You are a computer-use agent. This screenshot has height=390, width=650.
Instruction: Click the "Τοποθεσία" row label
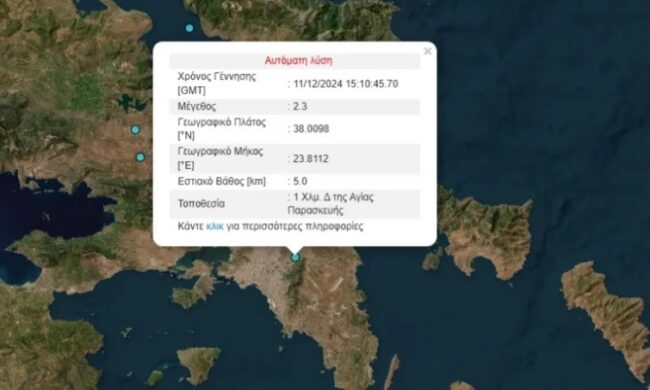201,203
